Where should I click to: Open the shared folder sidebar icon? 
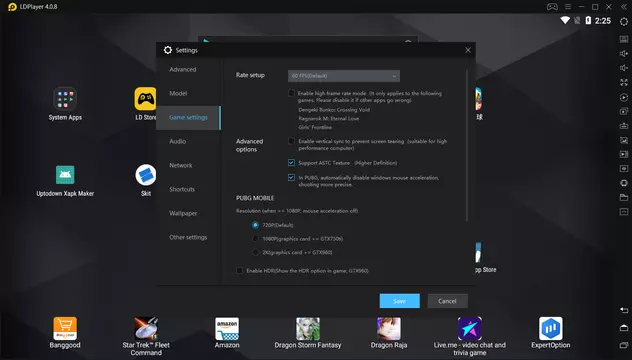coord(624,197)
